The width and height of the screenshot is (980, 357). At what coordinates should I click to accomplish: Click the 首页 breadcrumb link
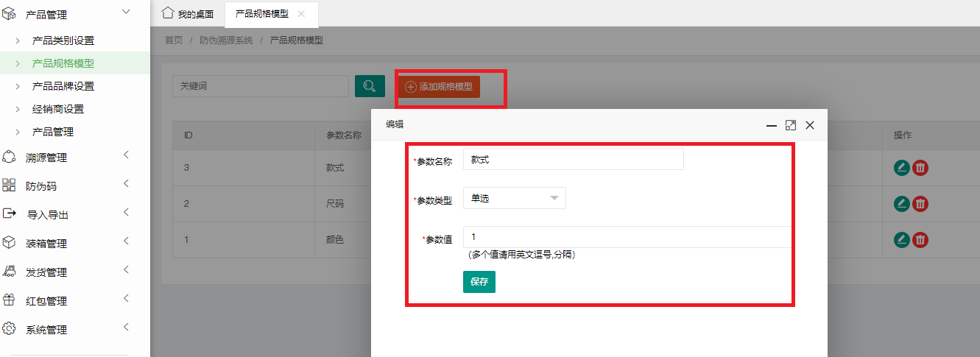click(x=174, y=40)
